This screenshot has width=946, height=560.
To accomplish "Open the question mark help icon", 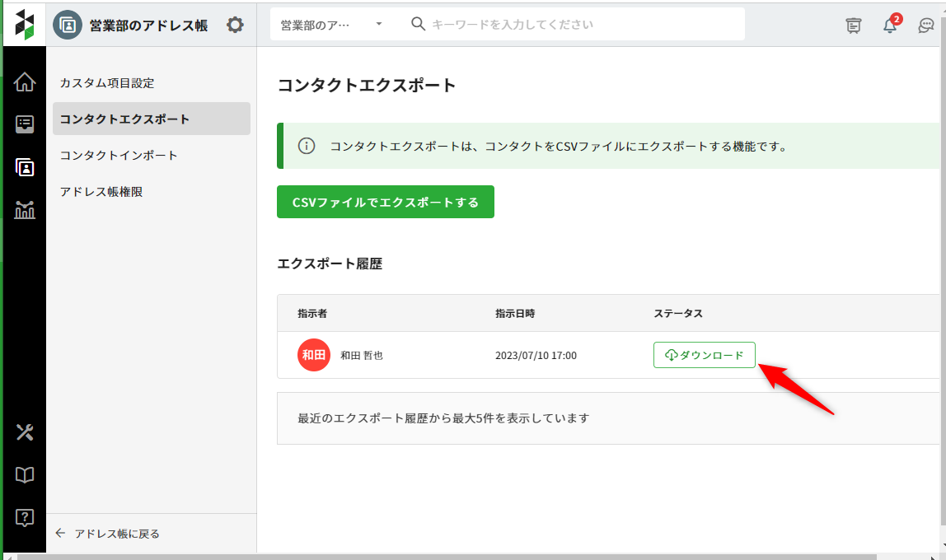I will [x=25, y=517].
